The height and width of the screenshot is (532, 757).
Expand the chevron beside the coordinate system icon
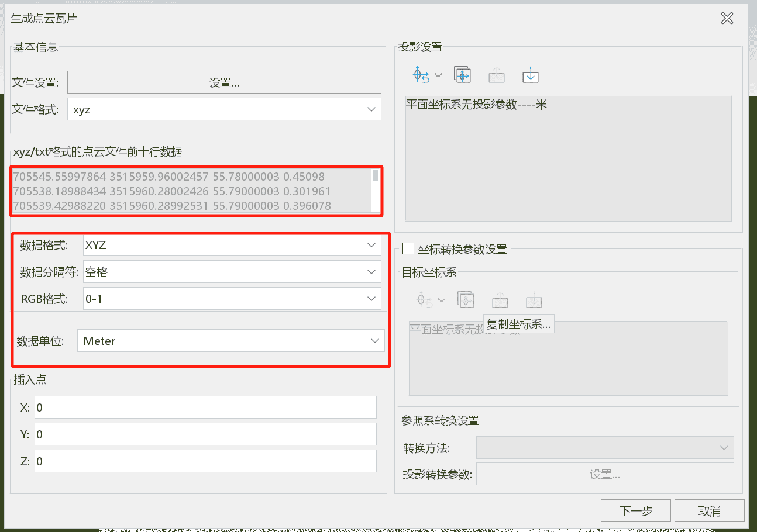[x=439, y=76]
